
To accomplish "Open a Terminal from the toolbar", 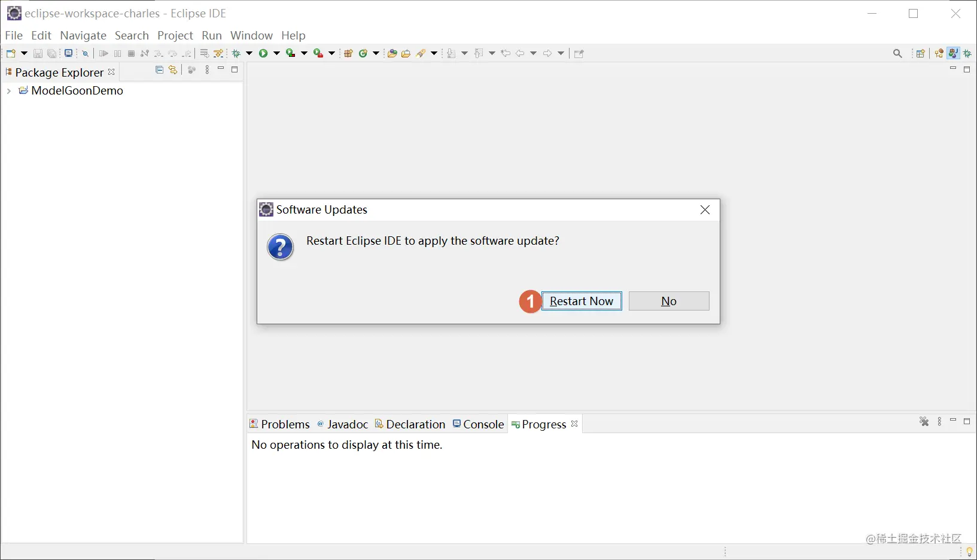I will [x=68, y=53].
